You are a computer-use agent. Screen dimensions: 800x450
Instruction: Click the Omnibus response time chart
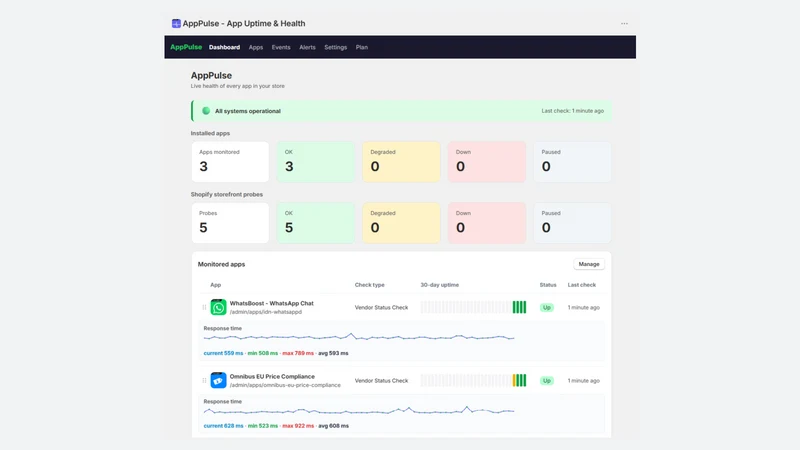(x=359, y=410)
